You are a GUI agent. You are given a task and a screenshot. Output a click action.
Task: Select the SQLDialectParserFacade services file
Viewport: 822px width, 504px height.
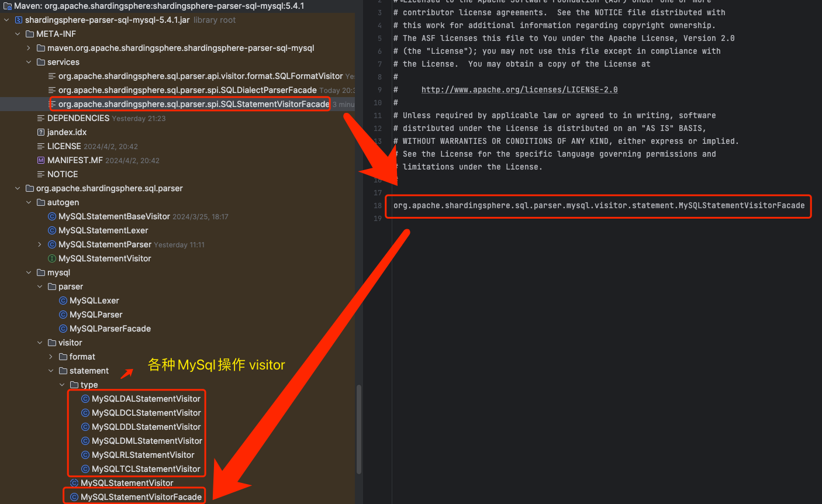click(x=187, y=90)
